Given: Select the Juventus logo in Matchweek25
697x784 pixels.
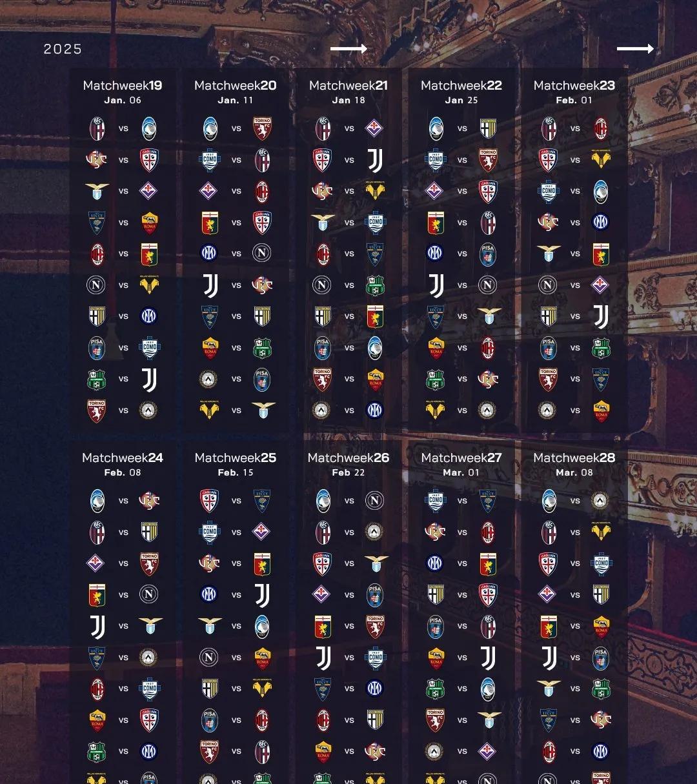Looking at the screenshot, I should [262, 595].
